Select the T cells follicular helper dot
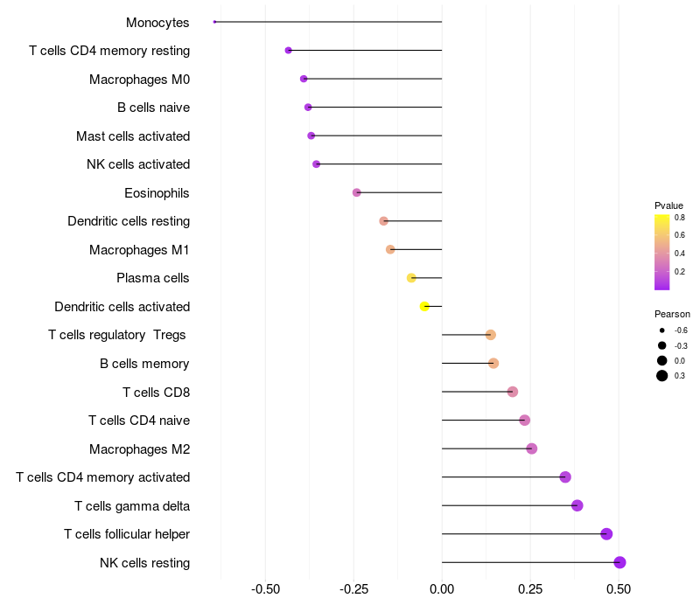The width and height of the screenshot is (700, 612). [606, 534]
